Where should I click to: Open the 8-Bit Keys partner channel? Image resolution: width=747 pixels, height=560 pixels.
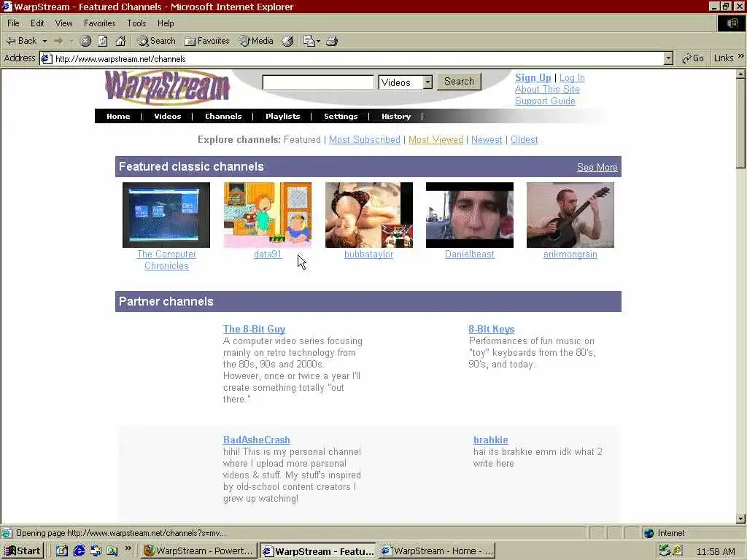click(491, 329)
